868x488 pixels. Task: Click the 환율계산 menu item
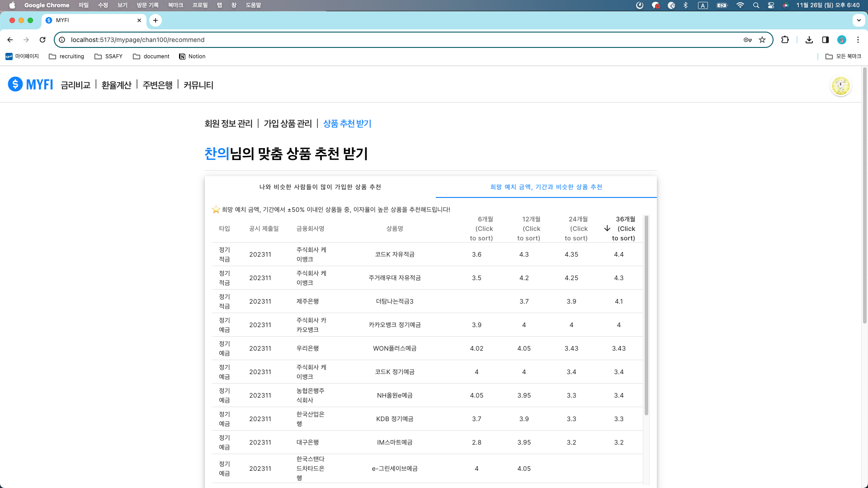coord(116,84)
